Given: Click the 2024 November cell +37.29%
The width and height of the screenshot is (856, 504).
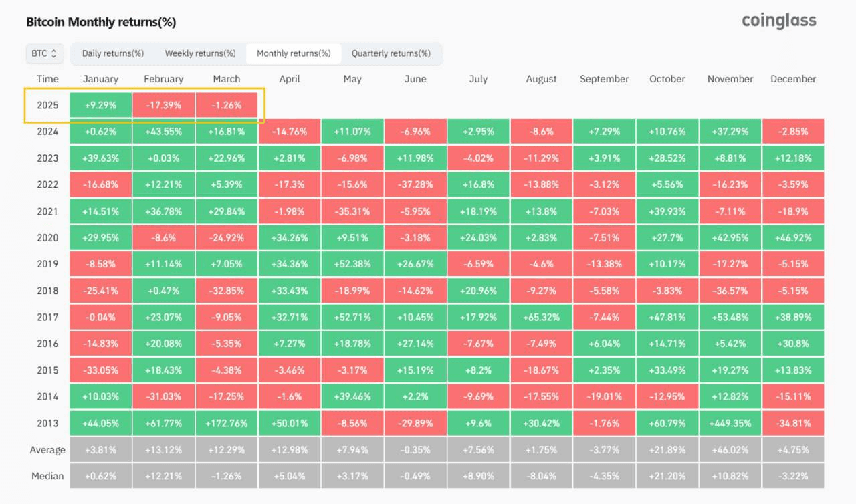Looking at the screenshot, I should pyautogui.click(x=730, y=132).
